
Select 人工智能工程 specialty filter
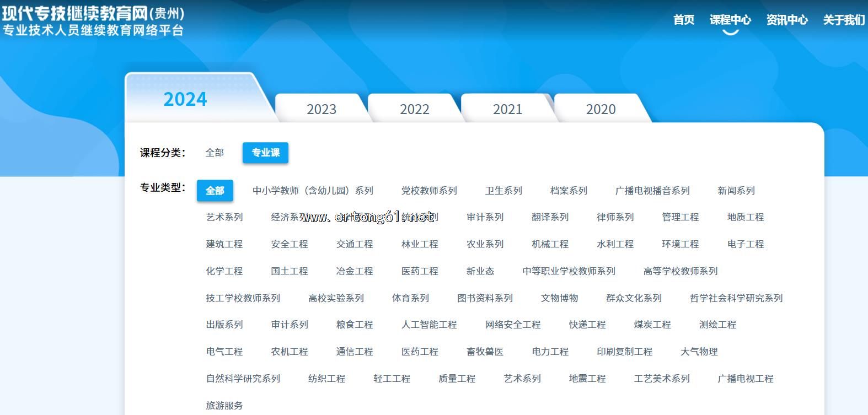tap(429, 325)
